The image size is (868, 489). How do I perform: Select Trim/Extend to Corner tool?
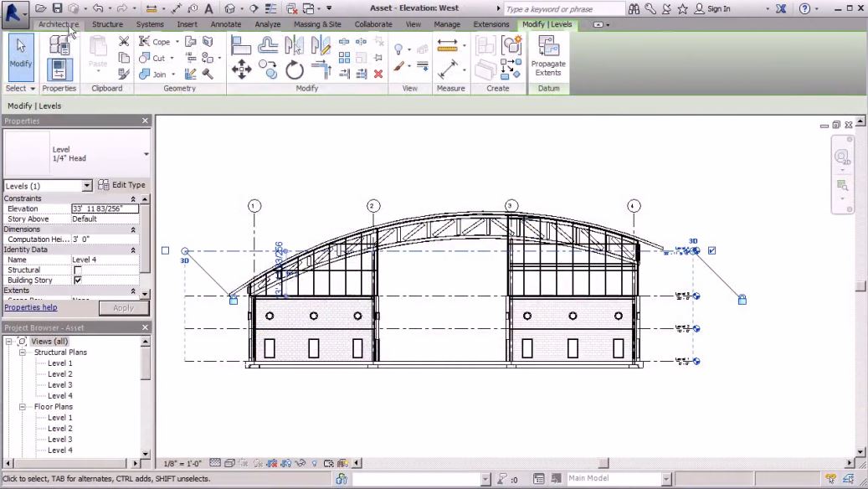coord(321,69)
